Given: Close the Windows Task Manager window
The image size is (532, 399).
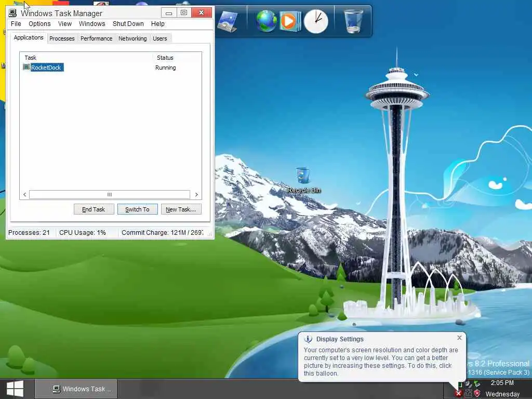Looking at the screenshot, I should click(x=202, y=12).
